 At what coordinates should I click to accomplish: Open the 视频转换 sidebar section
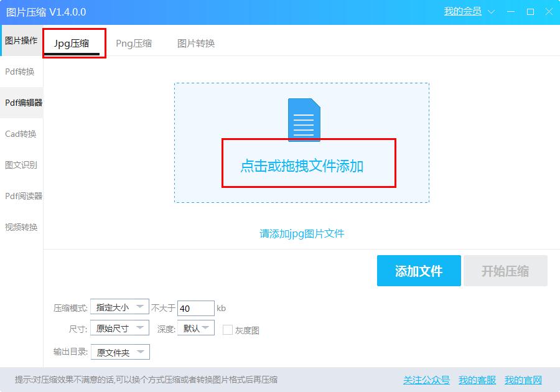pyautogui.click(x=22, y=227)
